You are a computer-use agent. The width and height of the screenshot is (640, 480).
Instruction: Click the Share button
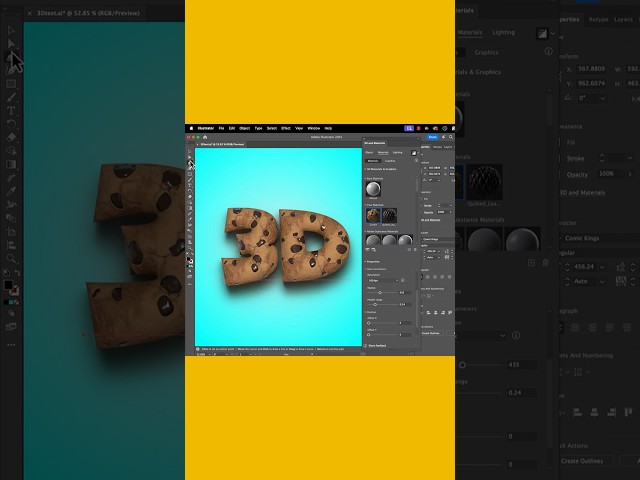click(432, 137)
